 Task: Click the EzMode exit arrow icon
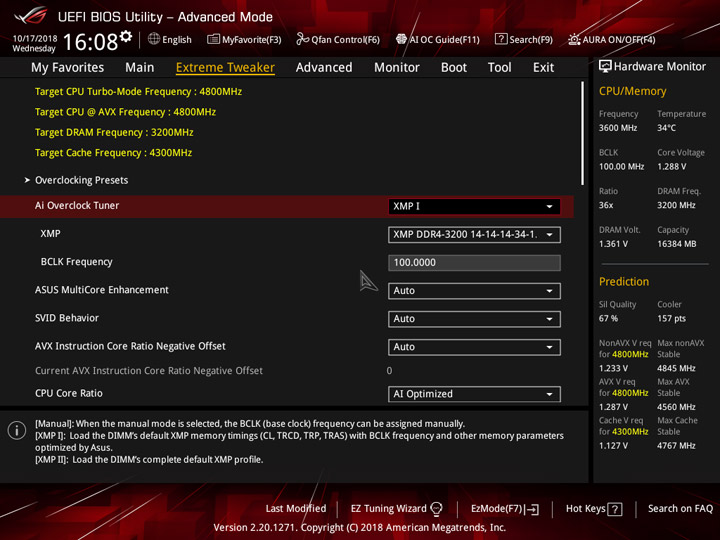(533, 509)
